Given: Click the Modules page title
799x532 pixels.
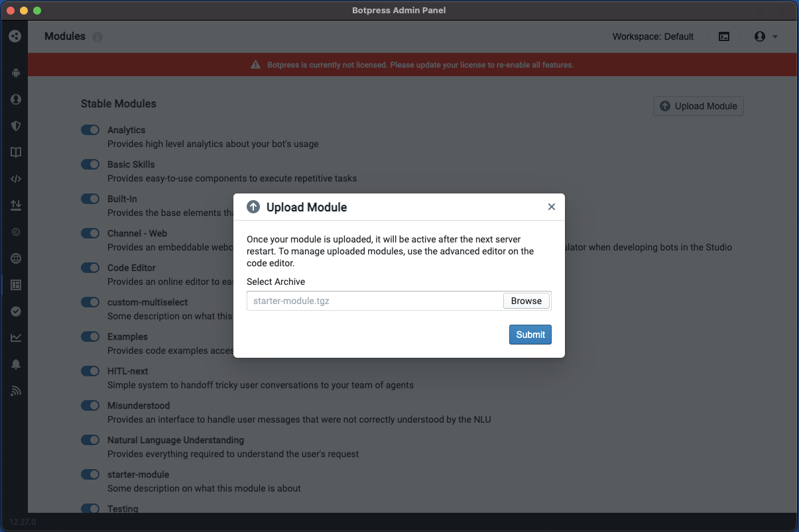Looking at the screenshot, I should coord(65,36).
